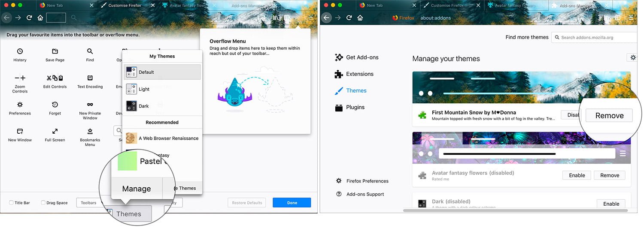Select A Web Browser Renaissance recommended theme
The height and width of the screenshot is (228, 644).
point(162,138)
